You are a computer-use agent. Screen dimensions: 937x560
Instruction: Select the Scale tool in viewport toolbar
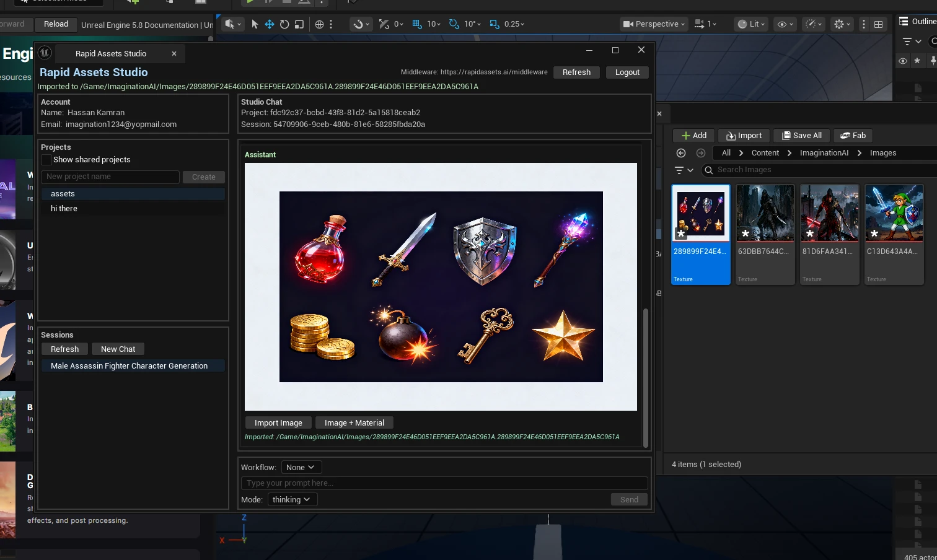(x=299, y=24)
